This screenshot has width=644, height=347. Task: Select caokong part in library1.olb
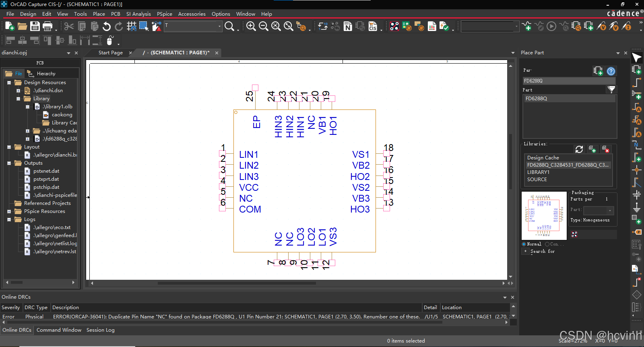[62, 115]
